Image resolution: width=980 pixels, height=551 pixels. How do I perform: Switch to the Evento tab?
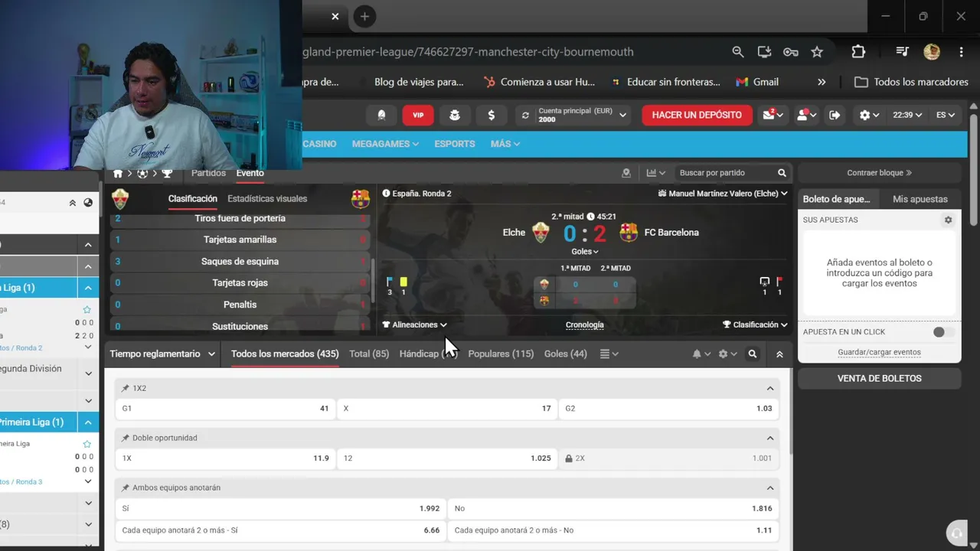[250, 173]
